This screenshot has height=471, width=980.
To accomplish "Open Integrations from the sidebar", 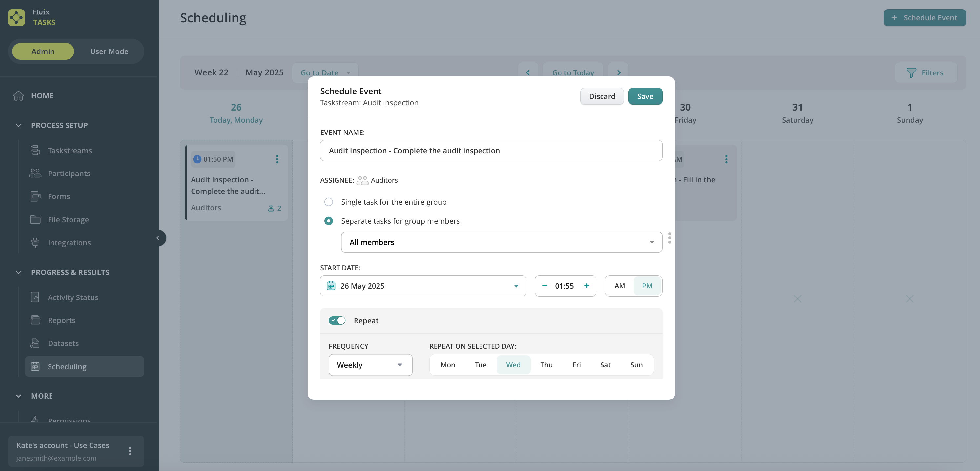I will (x=69, y=242).
